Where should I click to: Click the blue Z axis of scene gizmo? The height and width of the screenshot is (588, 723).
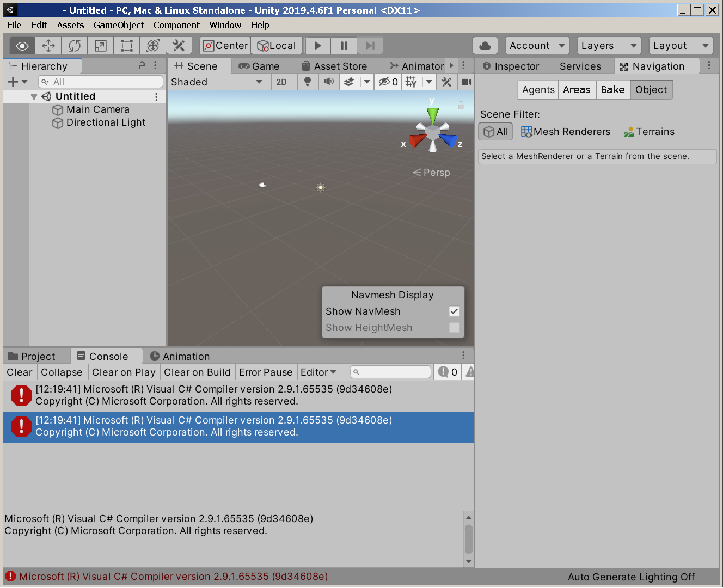click(449, 140)
